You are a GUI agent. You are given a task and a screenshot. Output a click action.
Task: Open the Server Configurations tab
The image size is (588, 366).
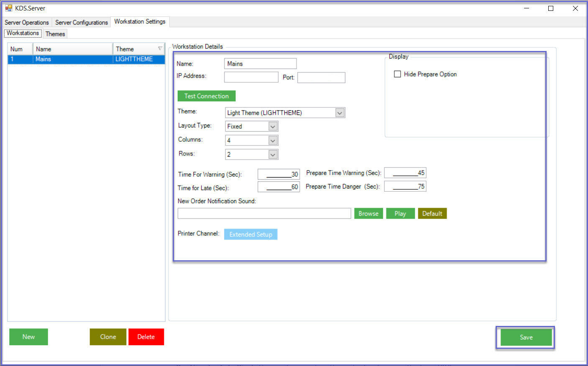pos(82,23)
